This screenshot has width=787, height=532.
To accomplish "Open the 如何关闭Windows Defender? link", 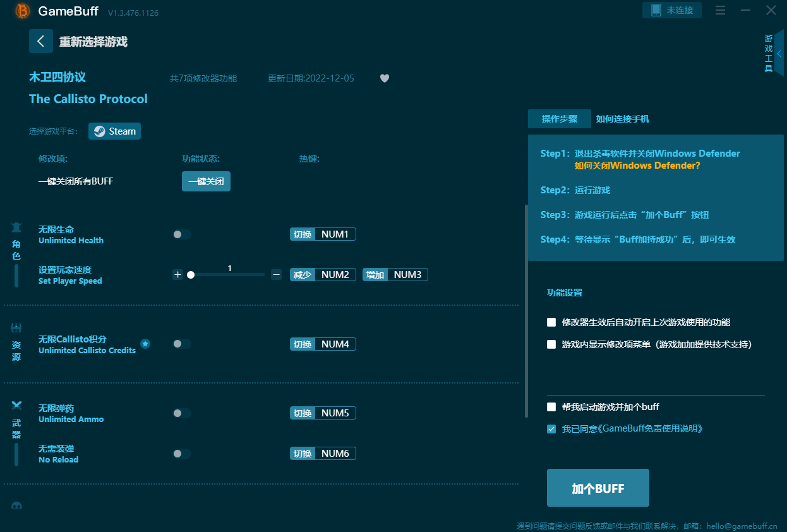I will (x=637, y=166).
